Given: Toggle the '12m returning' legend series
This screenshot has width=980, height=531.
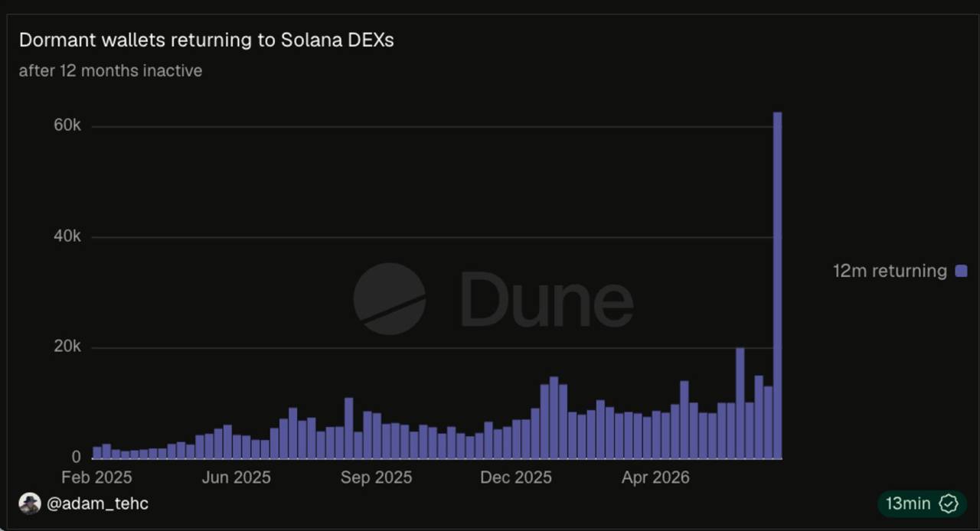Looking at the screenshot, I should pos(900,271).
